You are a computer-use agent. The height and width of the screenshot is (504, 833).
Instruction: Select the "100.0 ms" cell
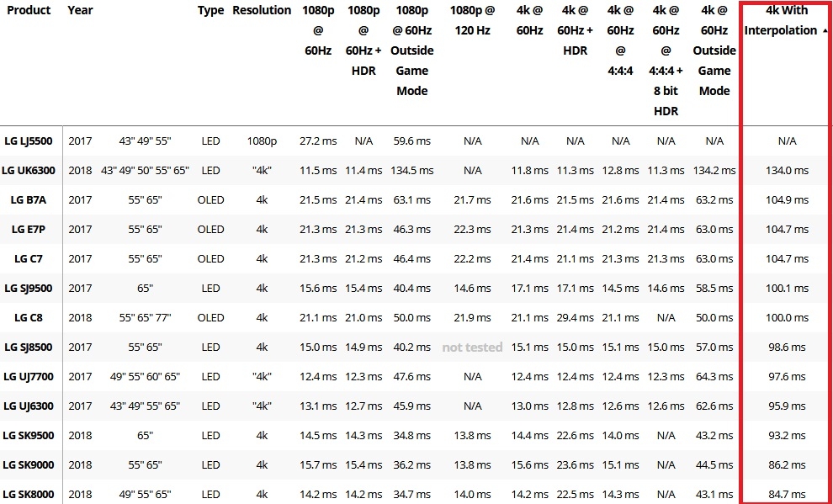click(788, 317)
